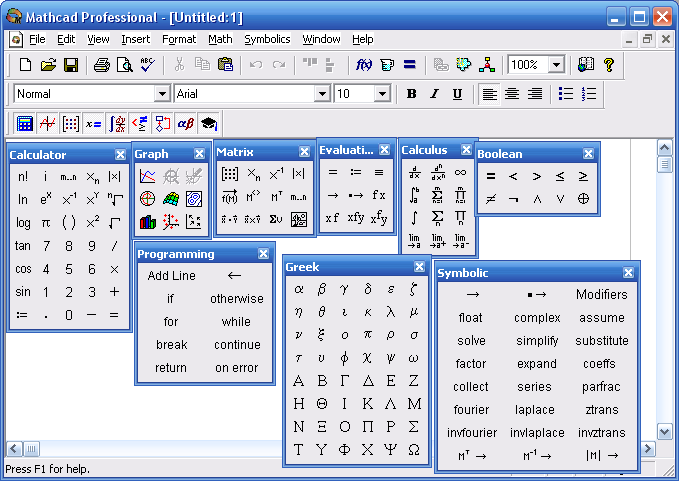Click the sin button in Calculator palette
Image resolution: width=679 pixels, height=481 pixels.
pyautogui.click(x=23, y=292)
